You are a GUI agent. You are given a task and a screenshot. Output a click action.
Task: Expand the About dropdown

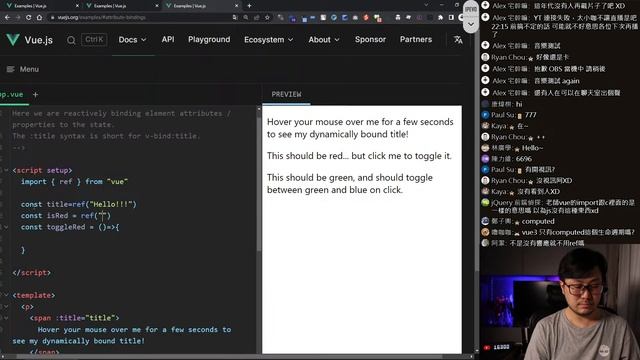(324, 40)
